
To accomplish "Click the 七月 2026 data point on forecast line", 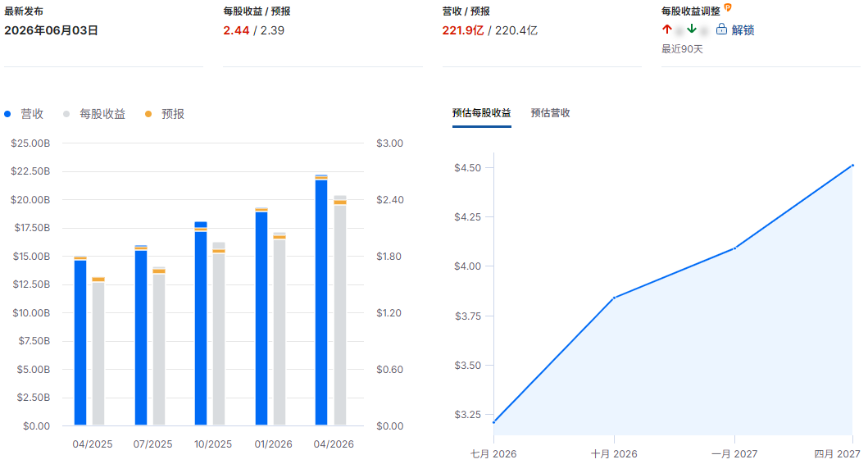I will (x=493, y=422).
